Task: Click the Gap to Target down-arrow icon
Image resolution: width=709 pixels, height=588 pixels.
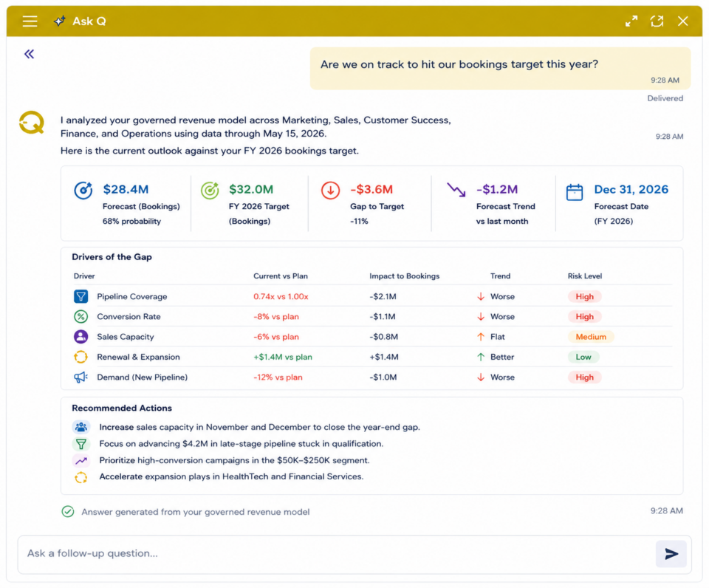Action: pos(331,191)
